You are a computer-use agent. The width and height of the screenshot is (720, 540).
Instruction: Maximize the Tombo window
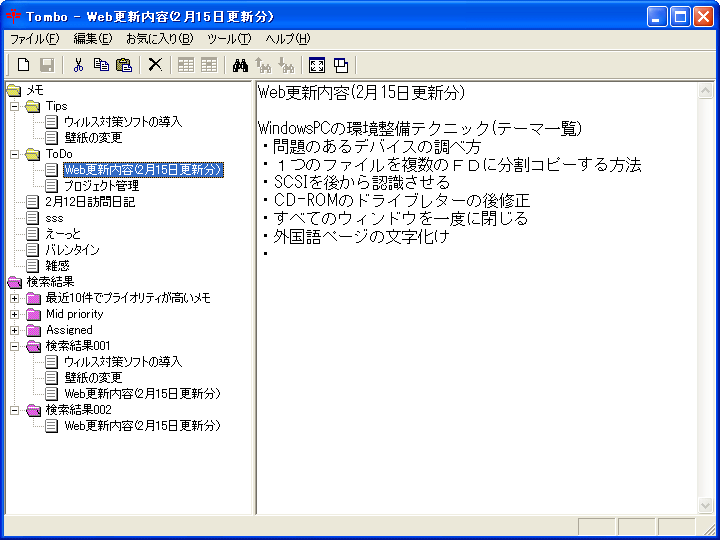click(681, 17)
